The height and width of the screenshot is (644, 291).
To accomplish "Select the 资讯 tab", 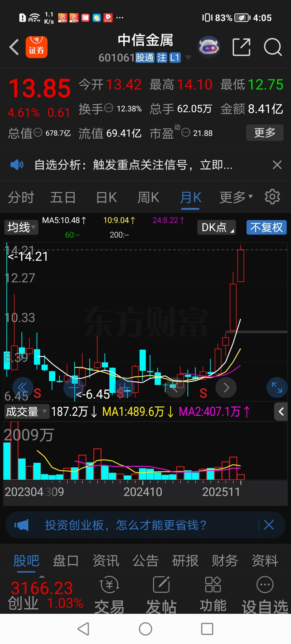I will [x=106, y=561].
